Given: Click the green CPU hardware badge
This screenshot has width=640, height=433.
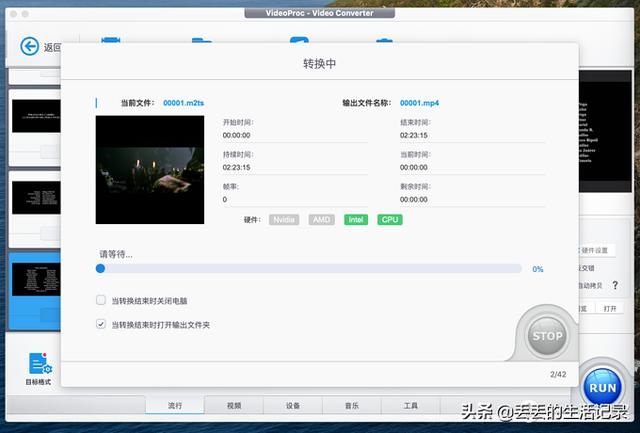Looking at the screenshot, I should click(390, 220).
